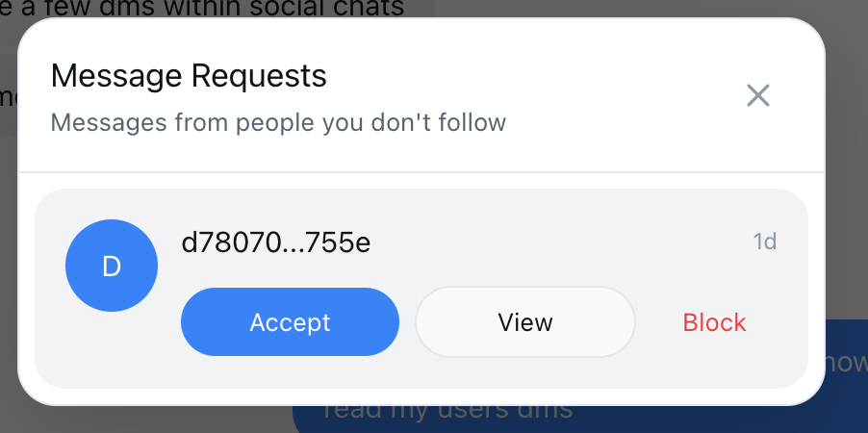The height and width of the screenshot is (433, 868).
Task: Hit the blue Accept button
Action: (290, 322)
